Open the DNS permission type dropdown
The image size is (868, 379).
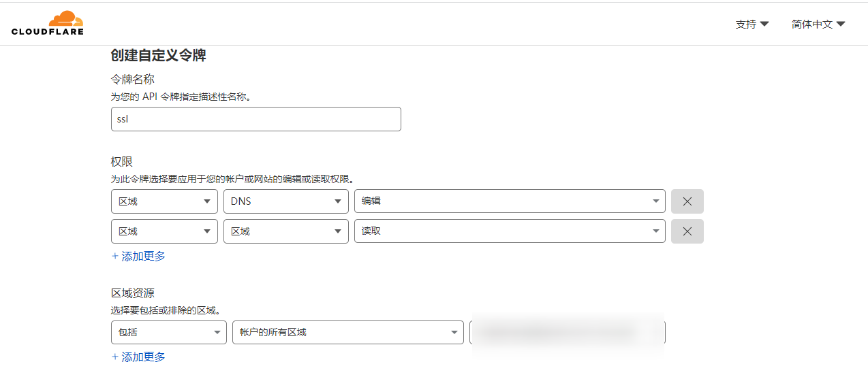[x=286, y=201]
